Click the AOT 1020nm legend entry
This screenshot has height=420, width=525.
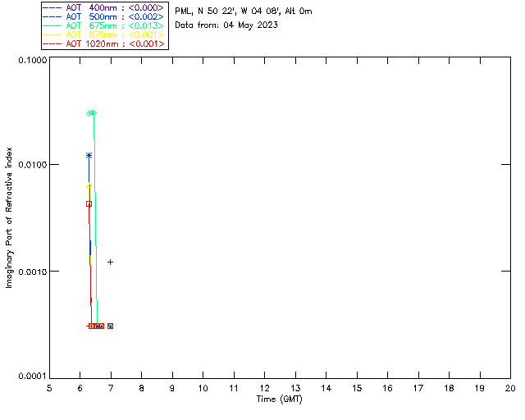tap(103, 43)
